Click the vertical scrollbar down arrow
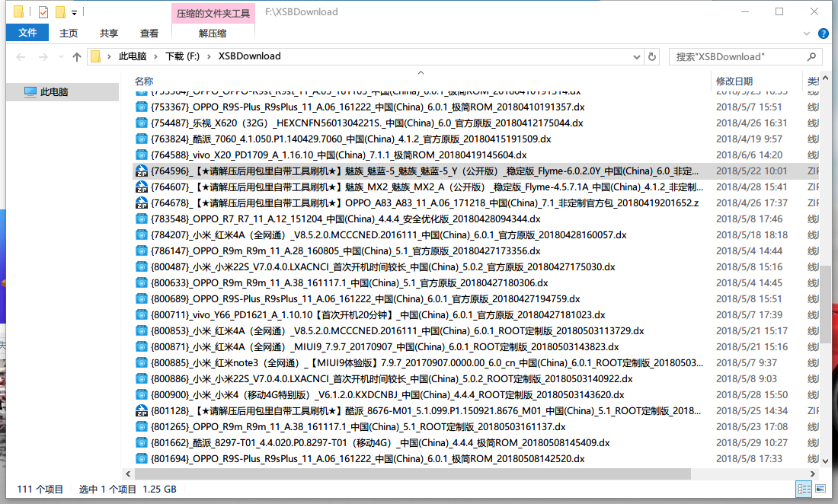 (825, 461)
